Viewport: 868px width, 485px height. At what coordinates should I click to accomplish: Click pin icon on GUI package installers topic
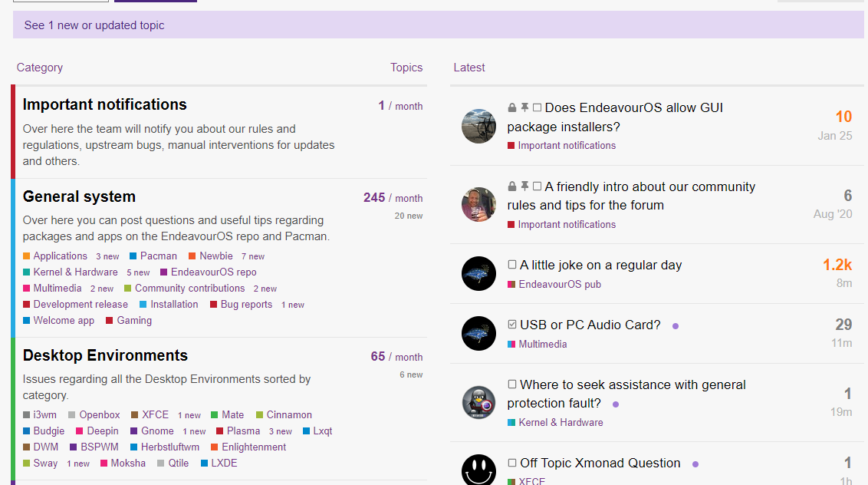(524, 107)
